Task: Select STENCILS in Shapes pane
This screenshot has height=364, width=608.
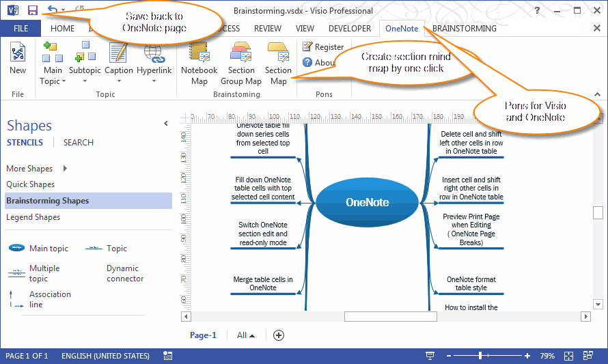Action: point(25,142)
